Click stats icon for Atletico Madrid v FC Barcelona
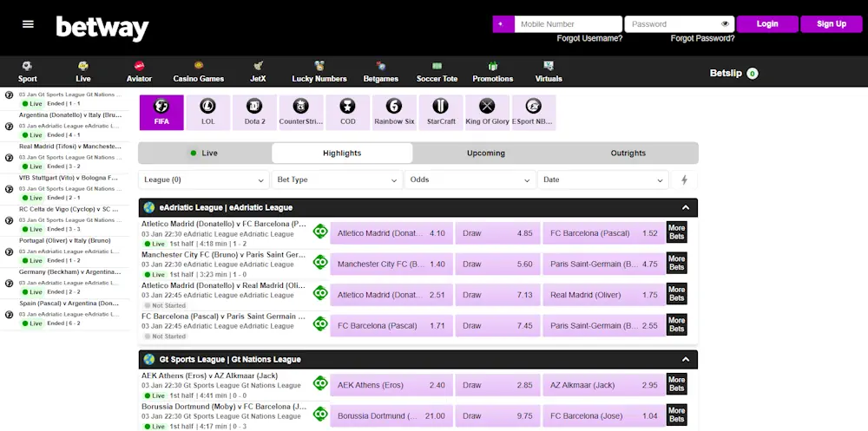This screenshot has height=431, width=868. pos(320,232)
